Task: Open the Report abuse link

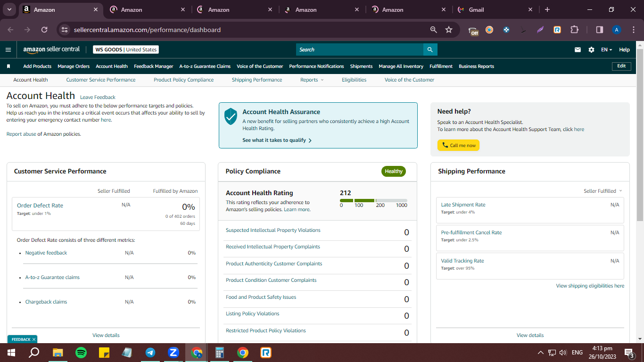Action: (x=21, y=134)
